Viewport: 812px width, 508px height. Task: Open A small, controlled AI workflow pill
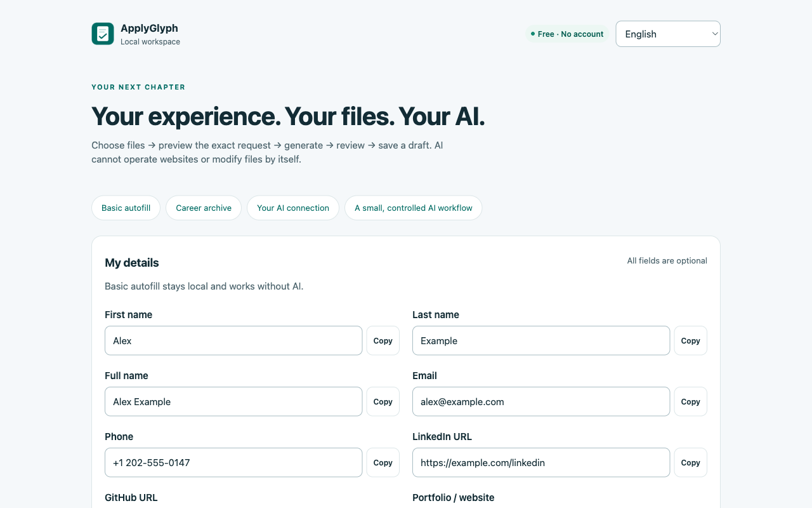pyautogui.click(x=413, y=208)
